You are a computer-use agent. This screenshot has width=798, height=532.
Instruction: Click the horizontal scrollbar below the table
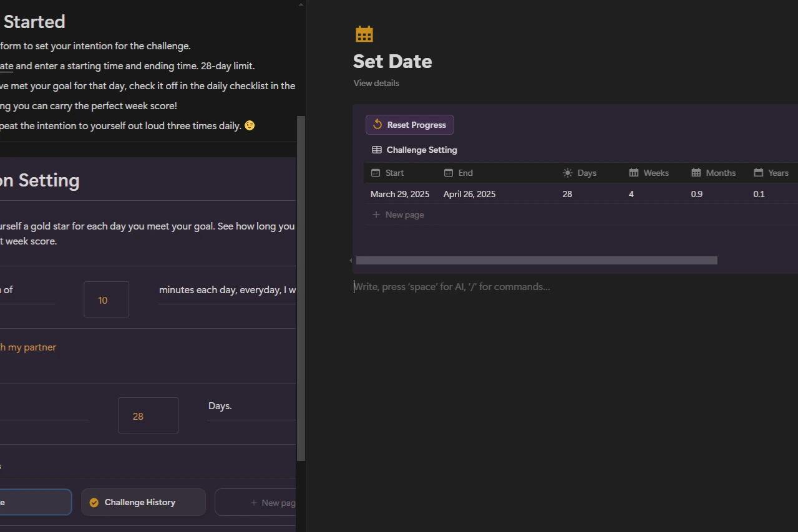(x=536, y=260)
